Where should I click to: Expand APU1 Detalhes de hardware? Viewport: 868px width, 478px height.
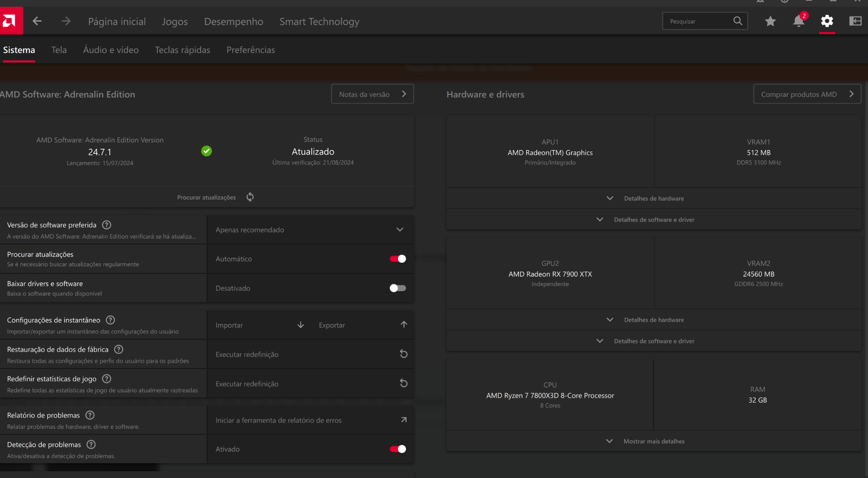point(654,198)
